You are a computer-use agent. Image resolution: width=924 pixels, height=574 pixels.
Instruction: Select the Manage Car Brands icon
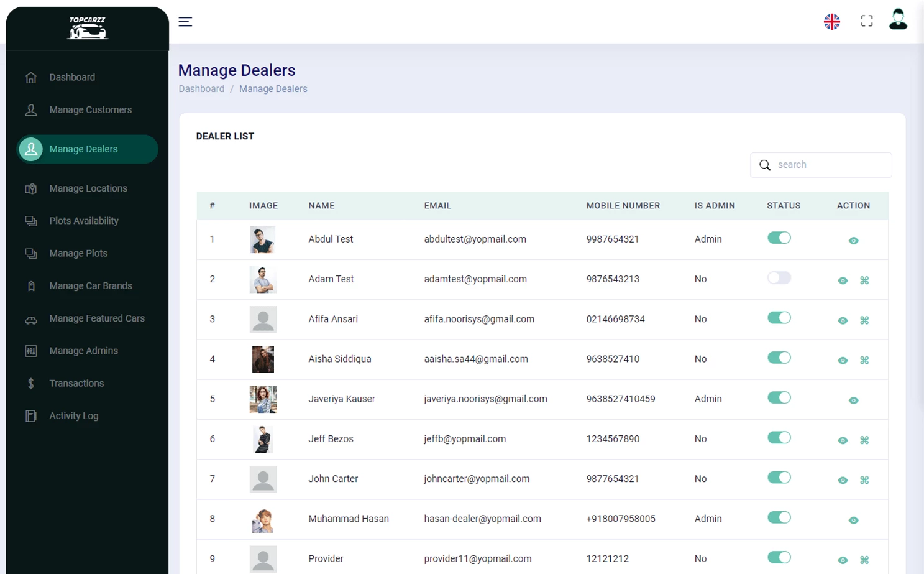pos(30,285)
